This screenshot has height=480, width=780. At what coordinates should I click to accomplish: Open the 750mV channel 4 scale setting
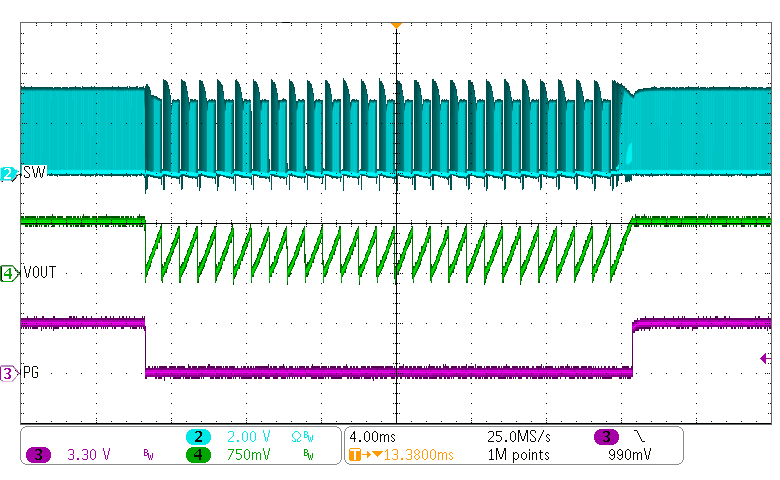252,455
